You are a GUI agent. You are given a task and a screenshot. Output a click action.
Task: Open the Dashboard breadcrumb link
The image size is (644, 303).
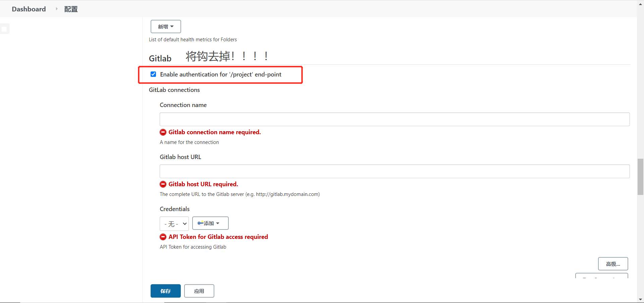29,9
